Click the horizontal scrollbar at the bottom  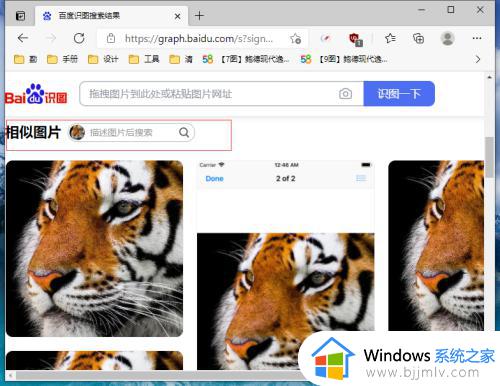[x=160, y=375]
